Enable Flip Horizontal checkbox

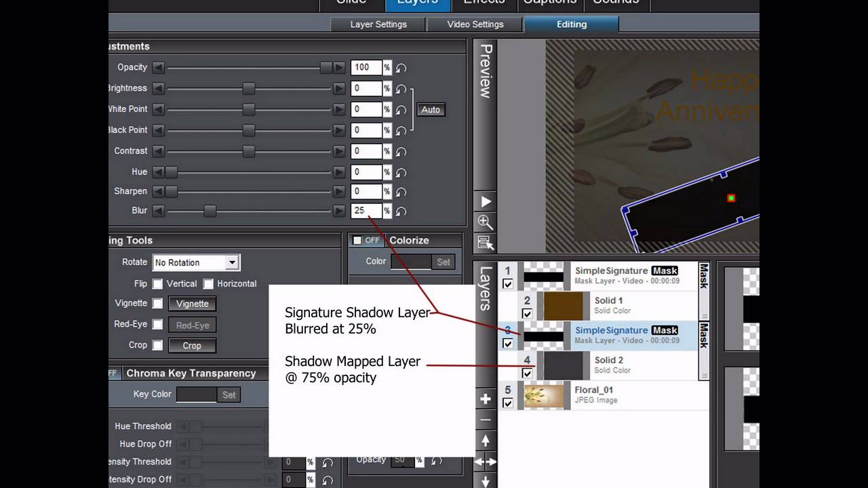pyautogui.click(x=208, y=284)
